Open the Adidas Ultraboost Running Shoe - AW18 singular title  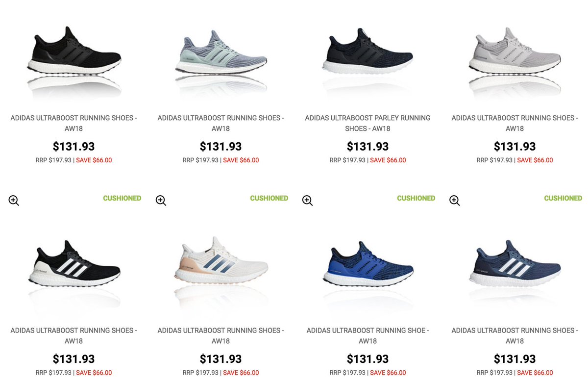367,335
